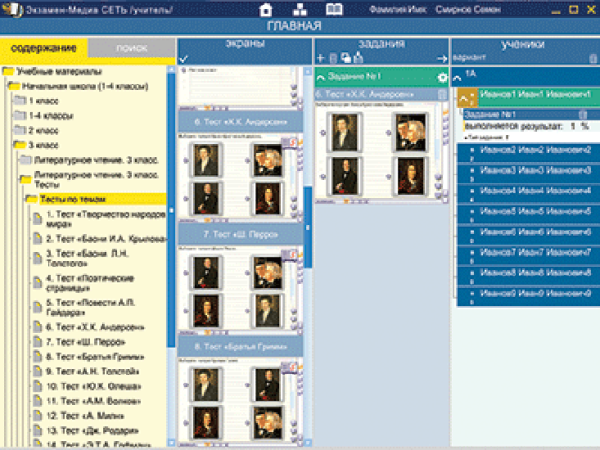Delete test «Х.К. Андерсен» from the task
600x450 pixels.
coord(443,94)
